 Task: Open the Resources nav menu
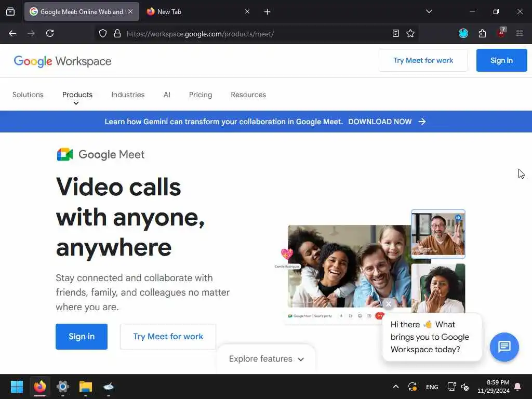[248, 95]
